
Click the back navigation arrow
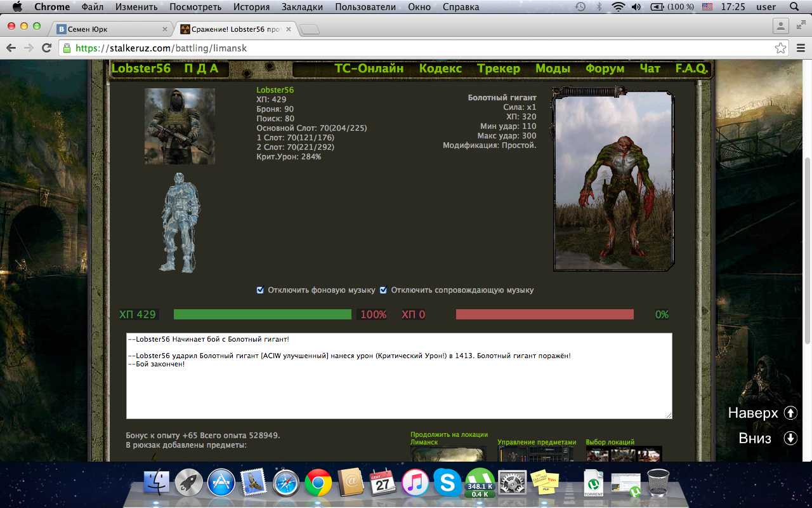(11, 48)
